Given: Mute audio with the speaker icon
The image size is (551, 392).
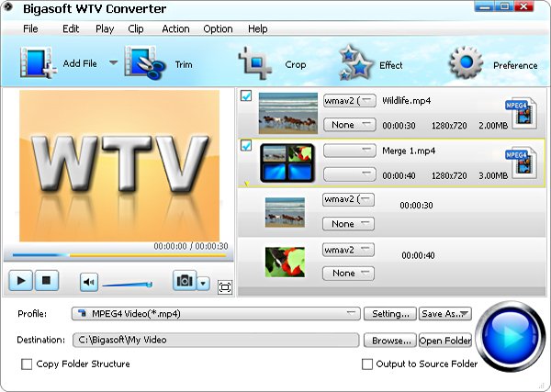Looking at the screenshot, I should point(89,282).
